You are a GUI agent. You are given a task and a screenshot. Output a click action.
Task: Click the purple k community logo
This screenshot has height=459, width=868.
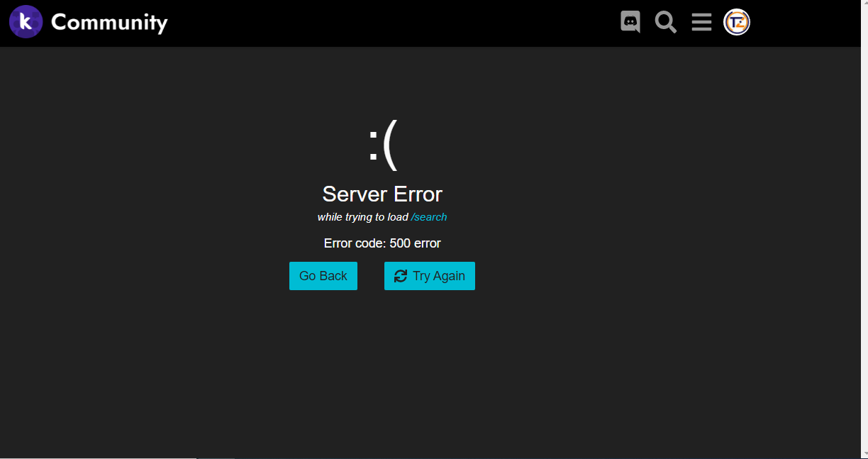click(x=26, y=22)
